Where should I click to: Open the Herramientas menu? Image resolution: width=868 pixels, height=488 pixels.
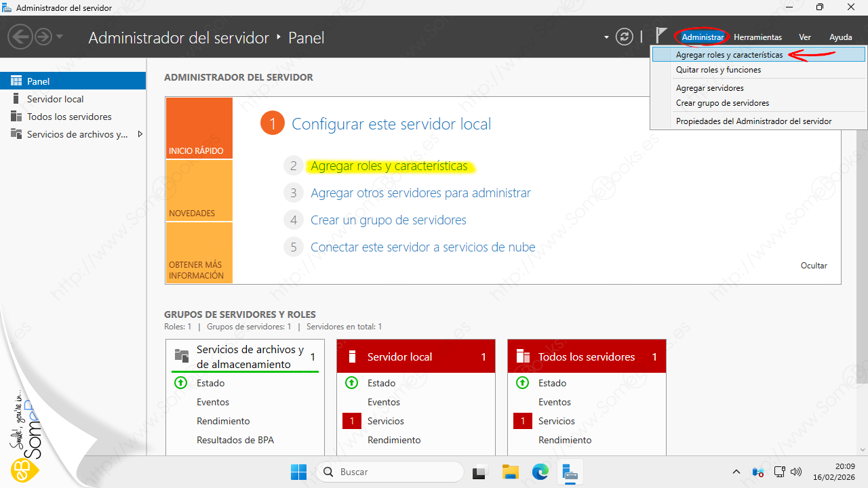point(757,37)
